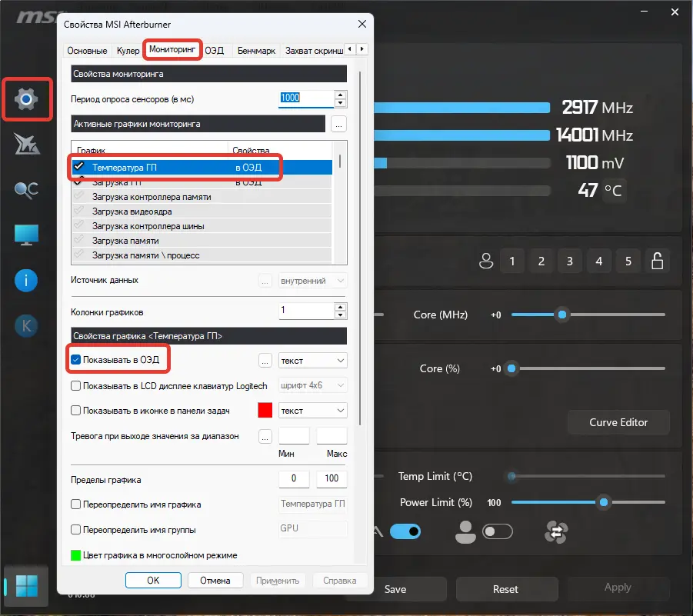Open Curve Editor
The width and height of the screenshot is (693, 616).
click(x=618, y=422)
